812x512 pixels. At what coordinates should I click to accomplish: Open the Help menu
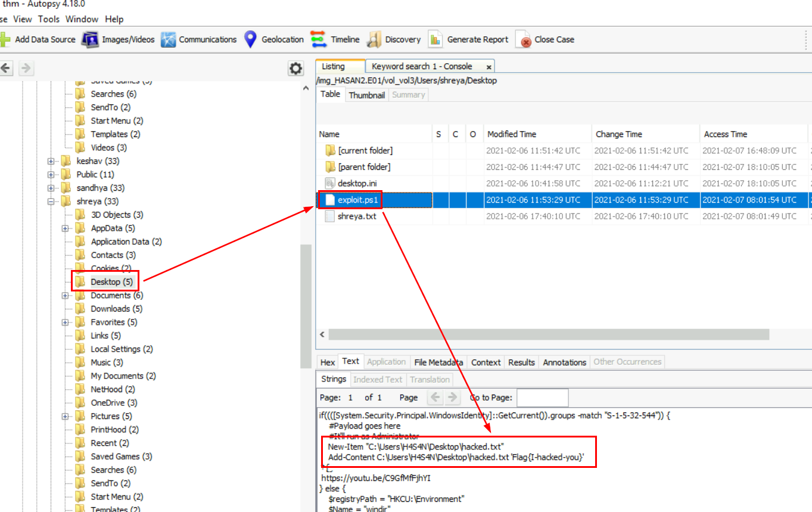[x=114, y=19]
